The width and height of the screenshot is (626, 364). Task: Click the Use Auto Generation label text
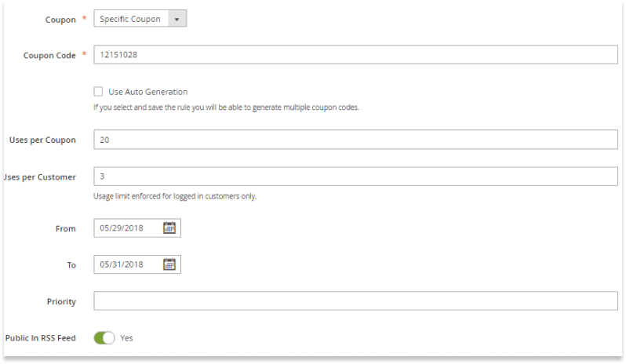click(x=148, y=92)
